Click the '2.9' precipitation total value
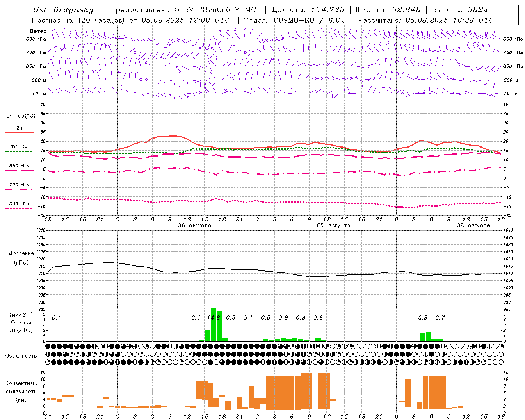This screenshot has height=420, width=525. point(422,317)
